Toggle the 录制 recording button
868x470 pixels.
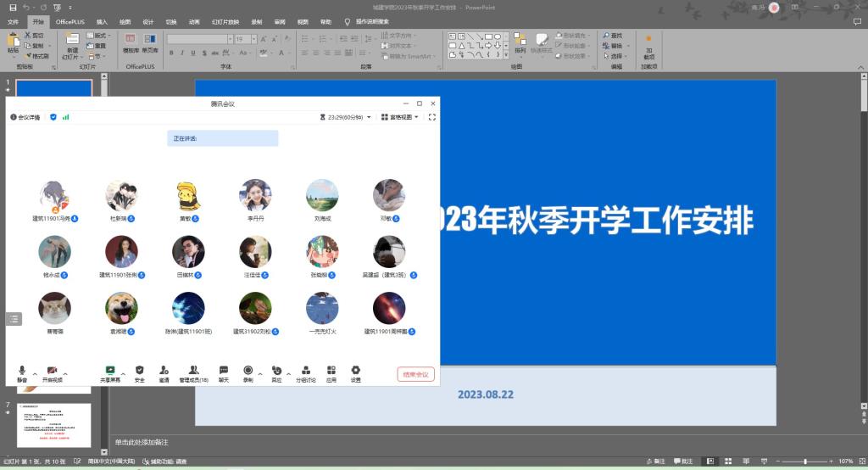tap(248, 371)
